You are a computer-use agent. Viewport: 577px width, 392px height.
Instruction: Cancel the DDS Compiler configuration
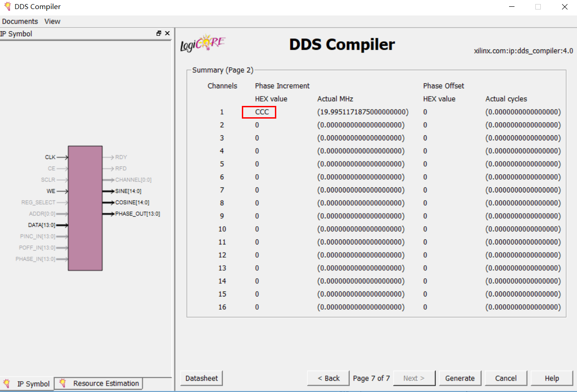click(x=505, y=378)
